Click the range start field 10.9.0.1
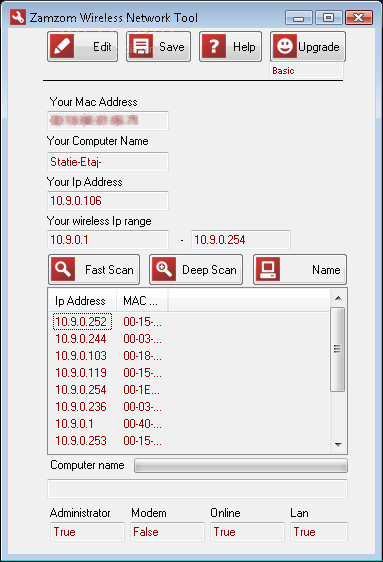383x562 pixels. pyautogui.click(x=108, y=240)
